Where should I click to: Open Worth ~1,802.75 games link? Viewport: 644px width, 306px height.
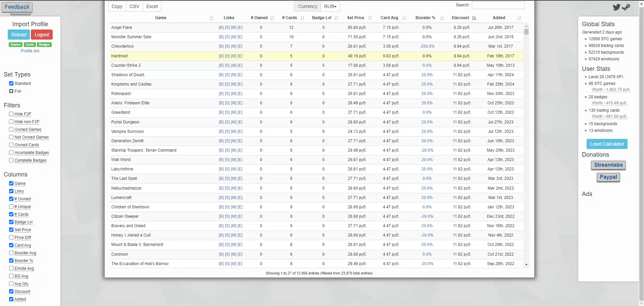pyautogui.click(x=611, y=90)
